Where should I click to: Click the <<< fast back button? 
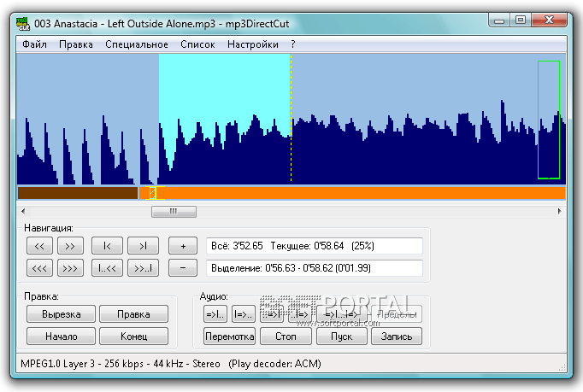(39, 268)
